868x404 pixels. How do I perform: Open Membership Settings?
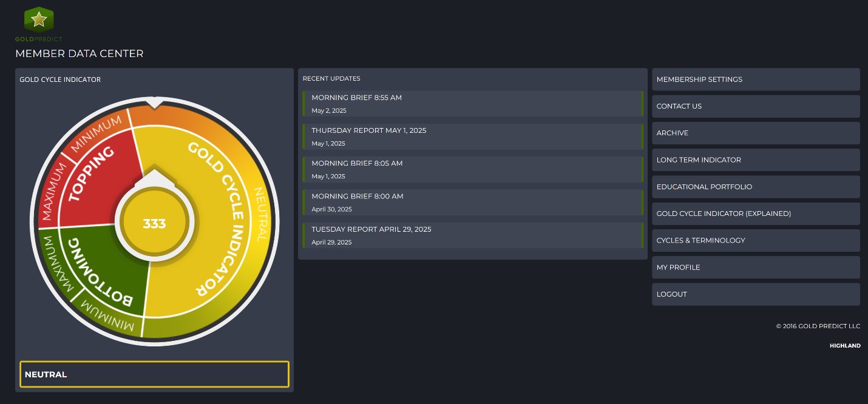tap(756, 79)
